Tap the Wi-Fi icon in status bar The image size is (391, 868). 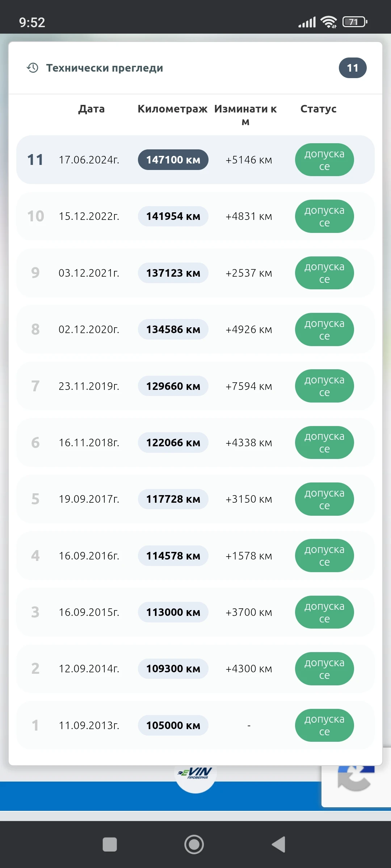pyautogui.click(x=329, y=22)
